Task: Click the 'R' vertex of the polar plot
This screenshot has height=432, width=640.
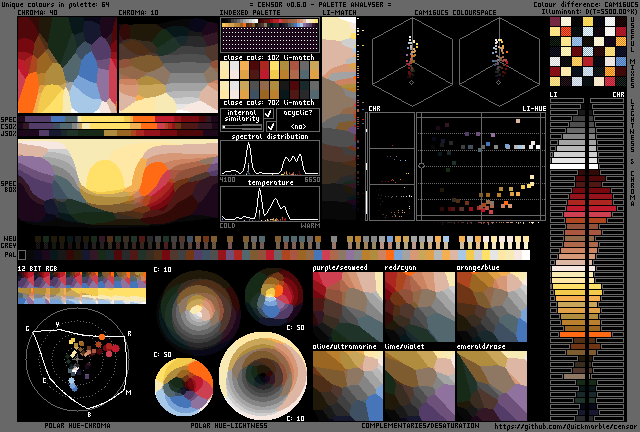Action: click(129, 334)
